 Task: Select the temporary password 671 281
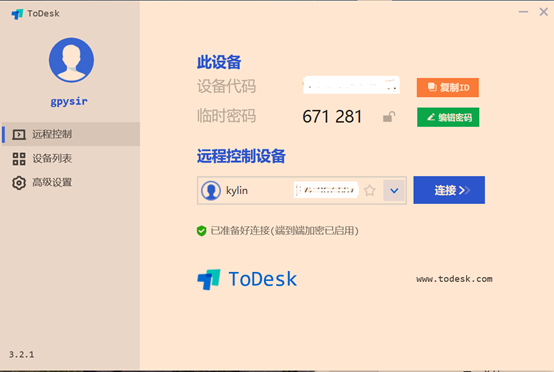[332, 117]
